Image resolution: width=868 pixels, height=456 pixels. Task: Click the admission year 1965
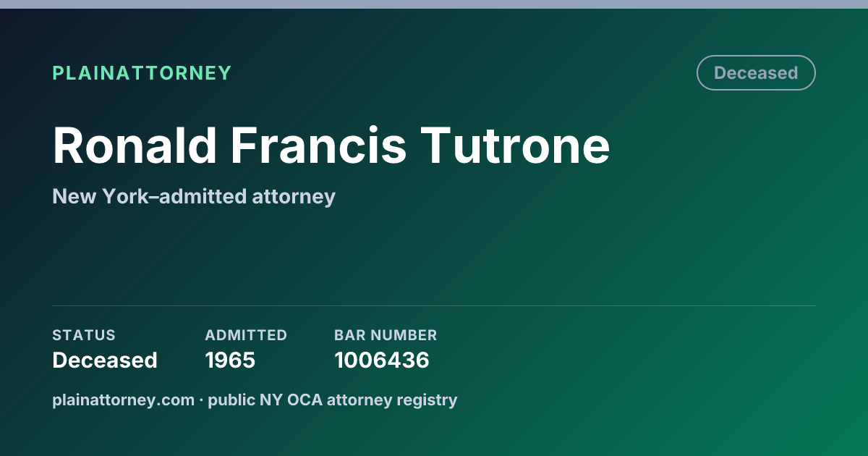pyautogui.click(x=230, y=360)
